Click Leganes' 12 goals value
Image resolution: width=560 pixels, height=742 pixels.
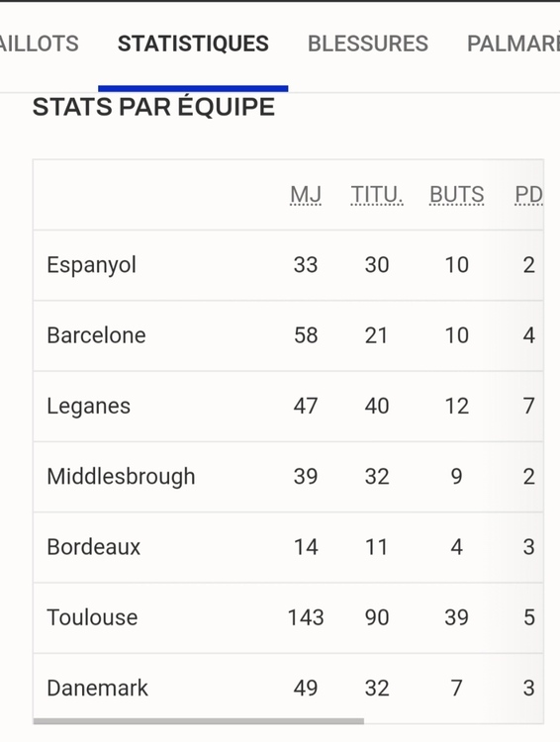coord(457,406)
